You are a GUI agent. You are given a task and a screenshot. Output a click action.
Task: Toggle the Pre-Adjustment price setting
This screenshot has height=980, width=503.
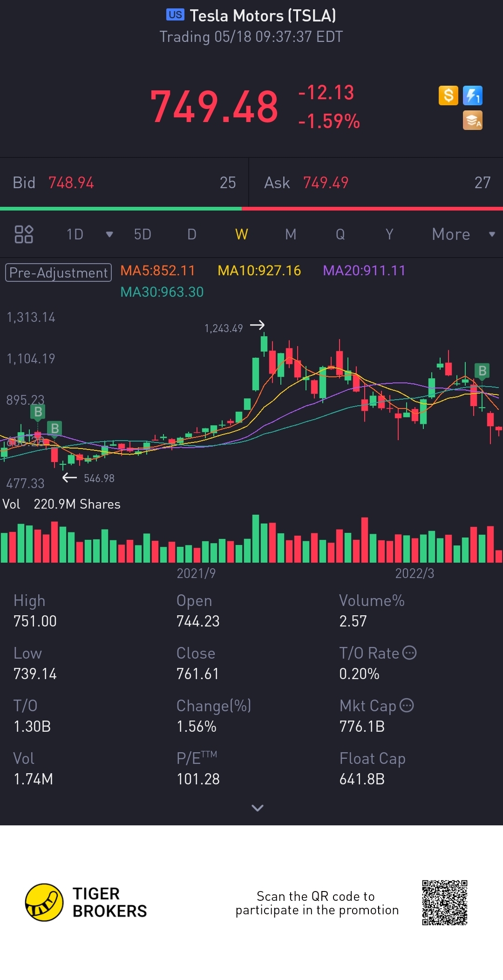point(58,272)
